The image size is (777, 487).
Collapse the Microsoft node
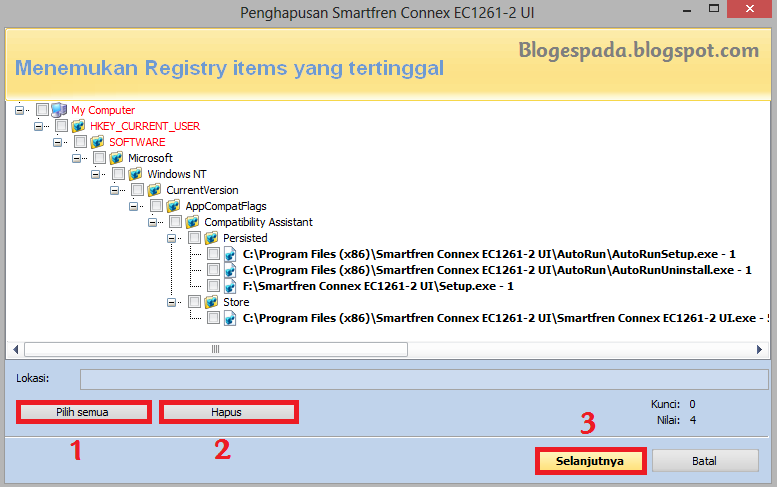pos(76,158)
